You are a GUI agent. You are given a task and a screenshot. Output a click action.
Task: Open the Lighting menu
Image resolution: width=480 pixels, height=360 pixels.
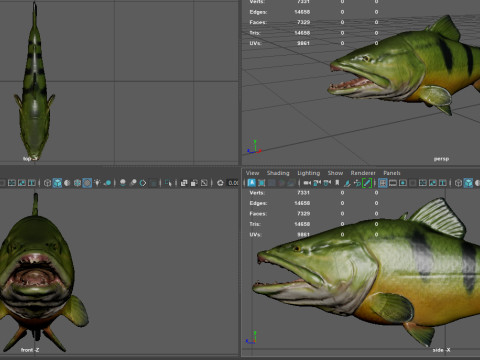pos(309,173)
